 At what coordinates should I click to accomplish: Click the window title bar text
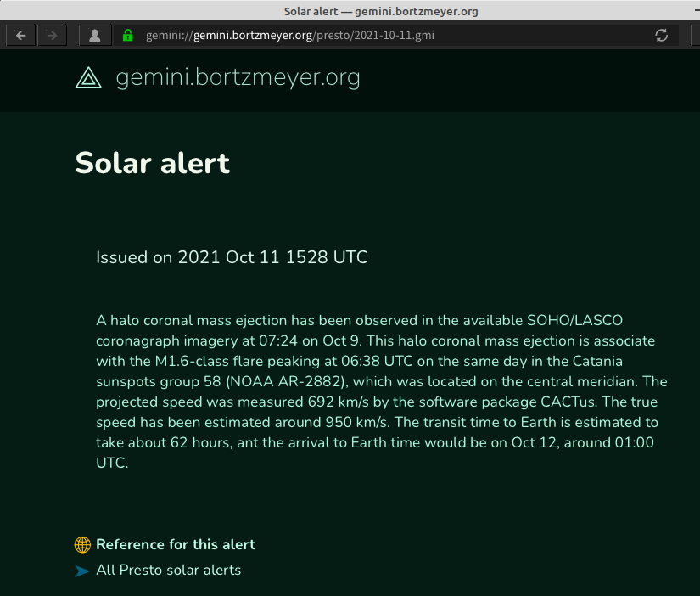[x=381, y=11]
